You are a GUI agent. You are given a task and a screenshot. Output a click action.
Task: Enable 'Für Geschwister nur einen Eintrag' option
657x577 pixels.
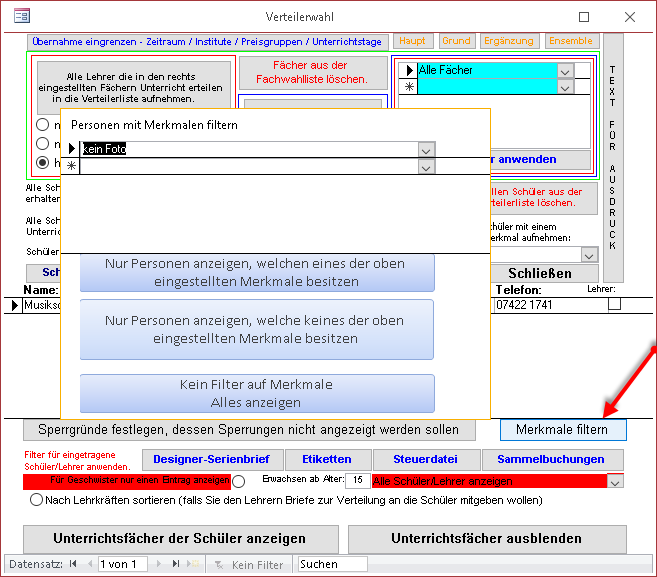pyautogui.click(x=238, y=481)
